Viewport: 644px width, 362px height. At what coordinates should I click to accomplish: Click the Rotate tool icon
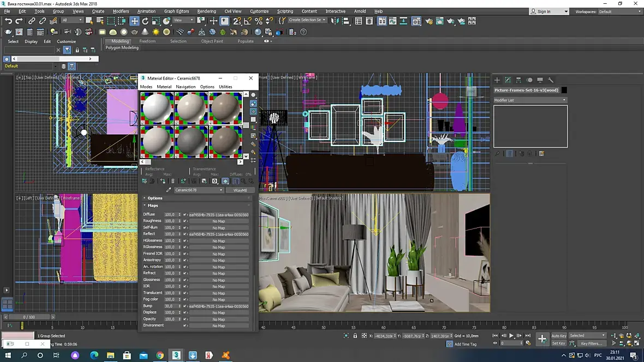145,21
